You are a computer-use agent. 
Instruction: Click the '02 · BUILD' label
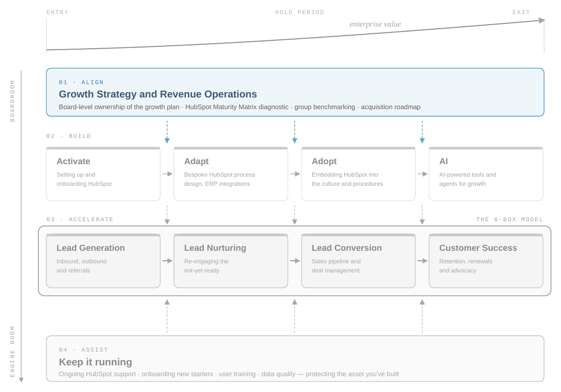click(x=69, y=136)
